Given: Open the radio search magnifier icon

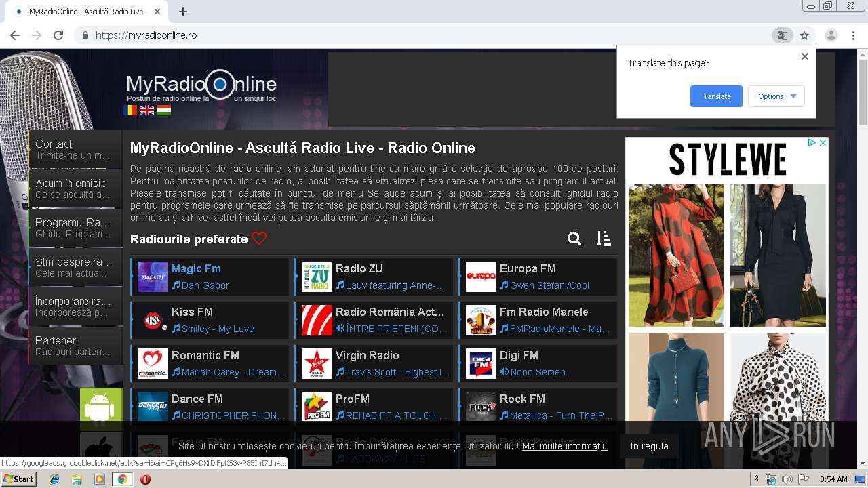Looking at the screenshot, I should click(x=574, y=239).
